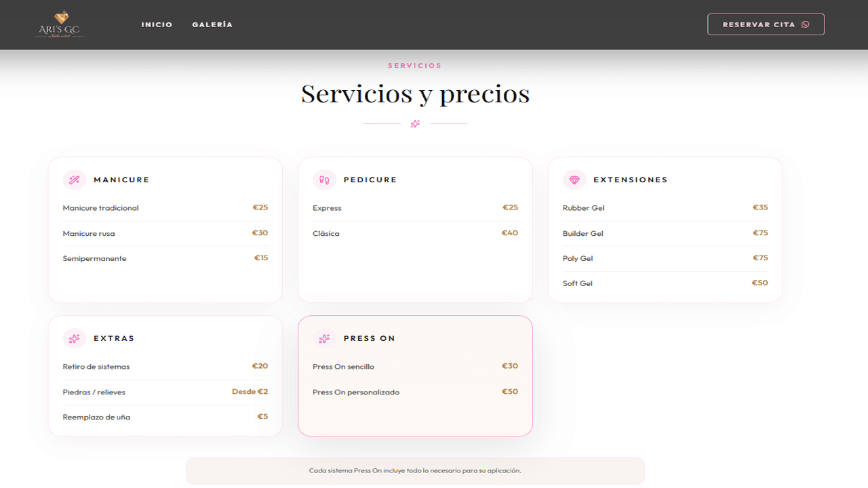The width and height of the screenshot is (868, 488).
Task: Click the Extensiones diamond icon
Action: [x=574, y=180]
